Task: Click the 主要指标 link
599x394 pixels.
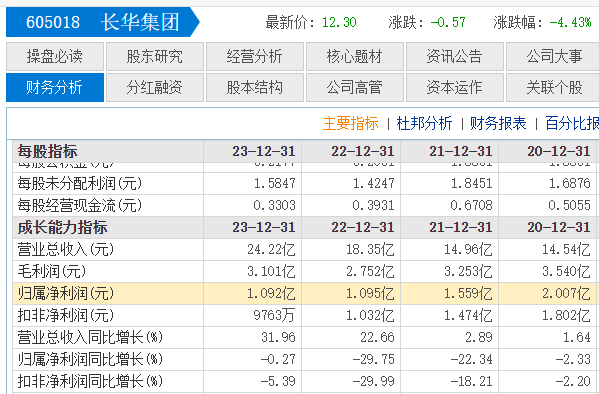Action: [x=351, y=123]
